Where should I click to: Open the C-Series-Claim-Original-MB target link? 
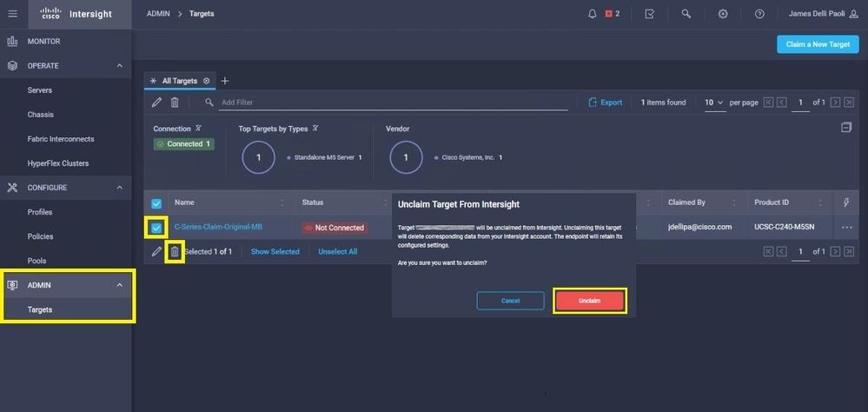pos(219,227)
